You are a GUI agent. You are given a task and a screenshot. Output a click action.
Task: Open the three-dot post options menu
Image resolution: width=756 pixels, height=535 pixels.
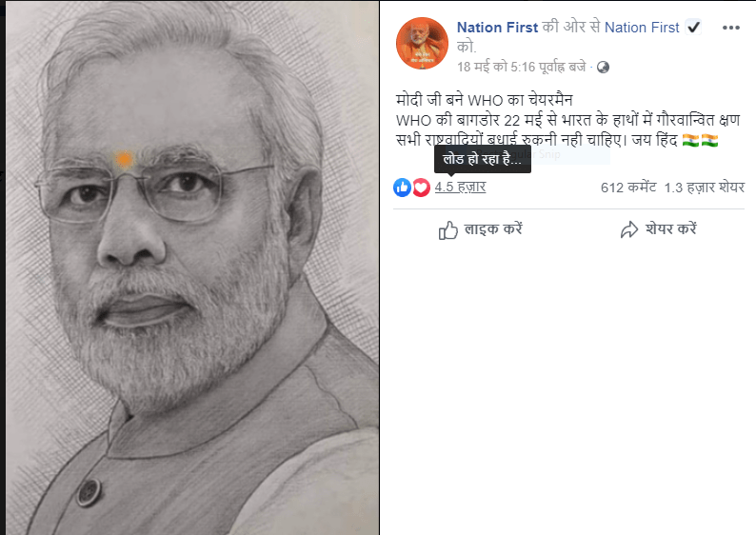pyautogui.click(x=731, y=28)
